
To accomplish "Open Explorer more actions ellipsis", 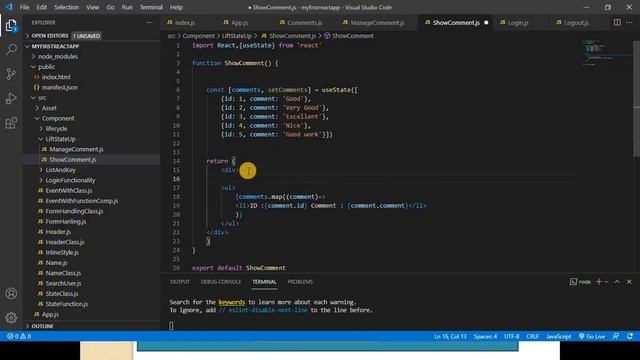I will click(149, 23).
